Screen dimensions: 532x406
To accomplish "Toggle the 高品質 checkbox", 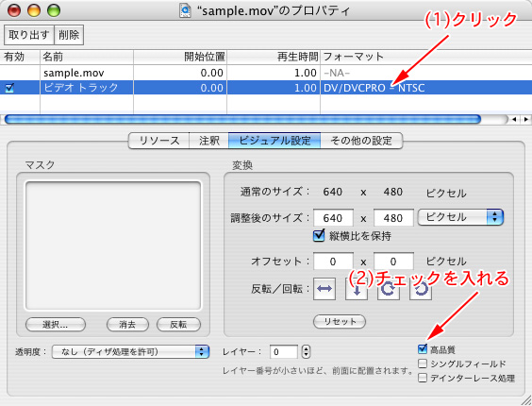I will tap(423, 349).
